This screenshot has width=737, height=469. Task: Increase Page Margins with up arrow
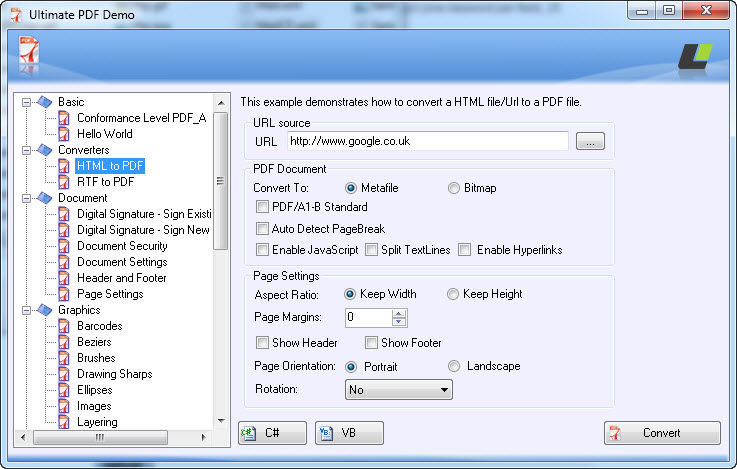[399, 314]
